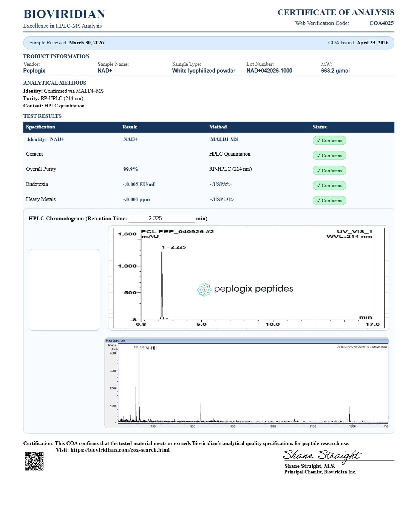411x532 pixels.
Task: Click the Overall Purity result 99.9%
Action: [x=130, y=169]
